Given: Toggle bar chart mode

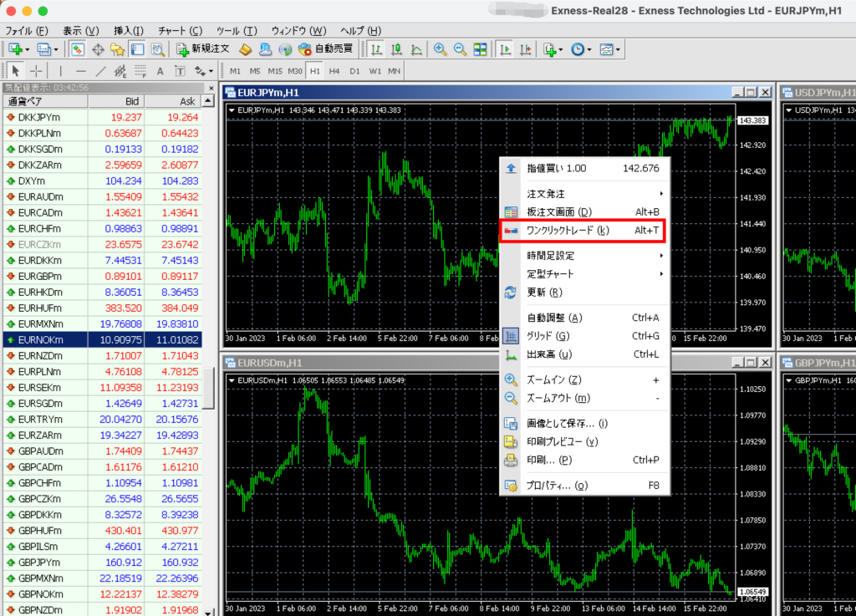Looking at the screenshot, I should coord(376,49).
